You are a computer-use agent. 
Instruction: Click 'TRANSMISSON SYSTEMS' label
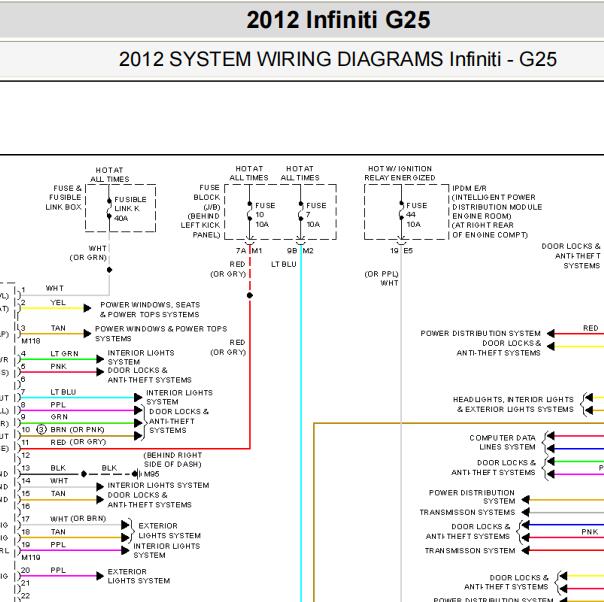click(467, 512)
